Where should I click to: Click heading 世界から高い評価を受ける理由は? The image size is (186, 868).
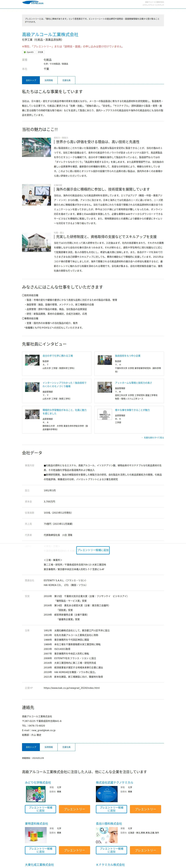click(x=97, y=142)
